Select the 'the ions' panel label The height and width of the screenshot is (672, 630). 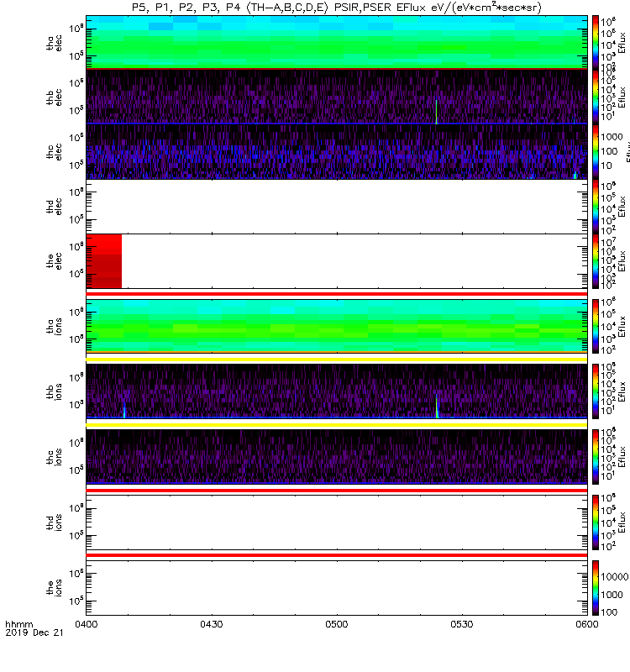[54, 587]
